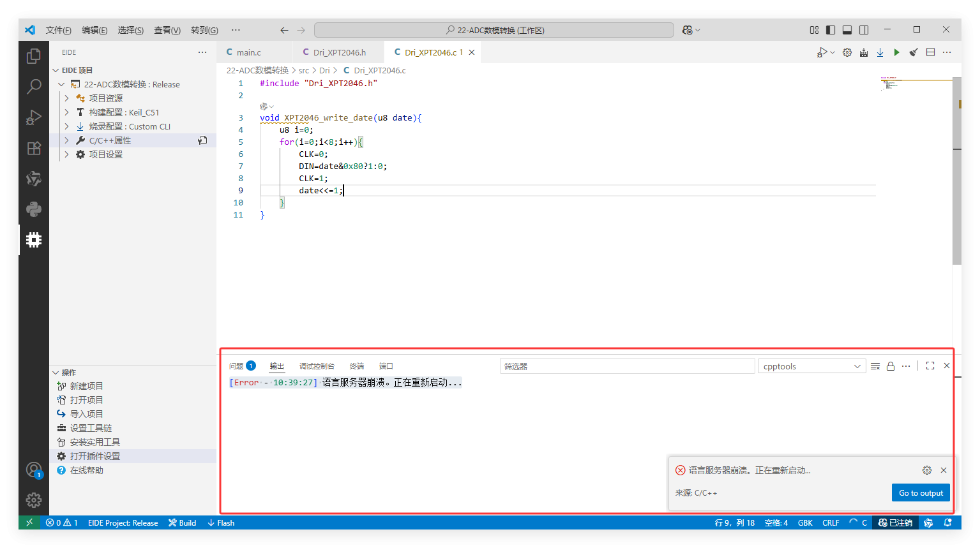Clear output with the list-clear icon
This screenshot has height=548, width=980.
[875, 366]
